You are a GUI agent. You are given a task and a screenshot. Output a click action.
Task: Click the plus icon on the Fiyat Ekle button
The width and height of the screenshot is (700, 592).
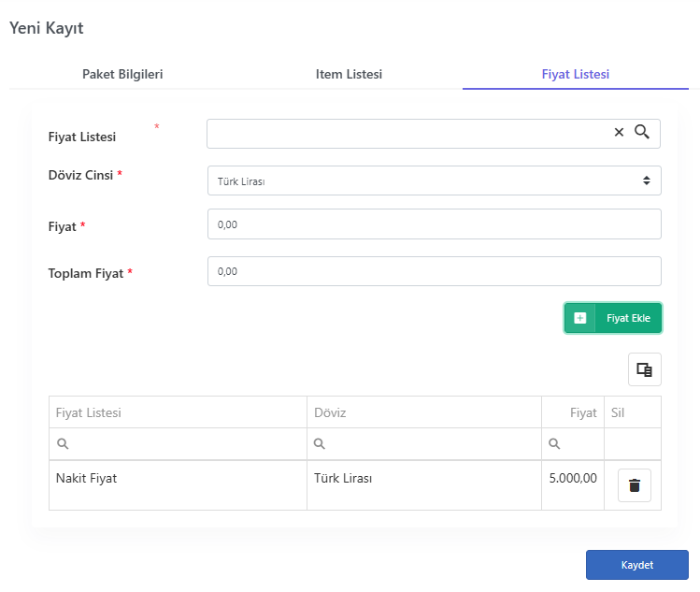pyautogui.click(x=580, y=318)
